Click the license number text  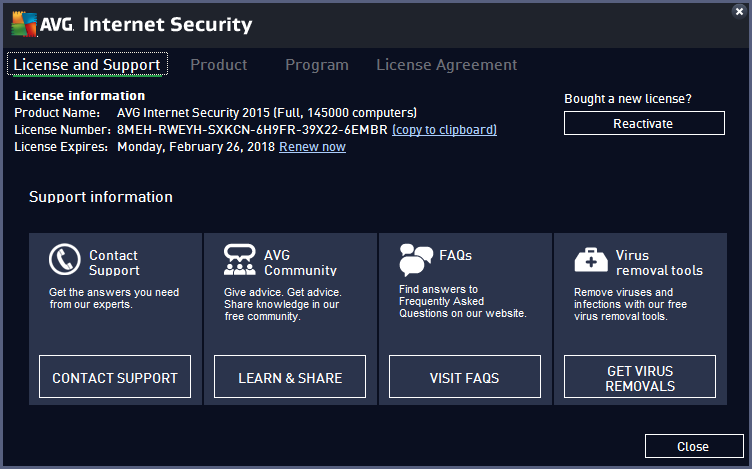(252, 130)
